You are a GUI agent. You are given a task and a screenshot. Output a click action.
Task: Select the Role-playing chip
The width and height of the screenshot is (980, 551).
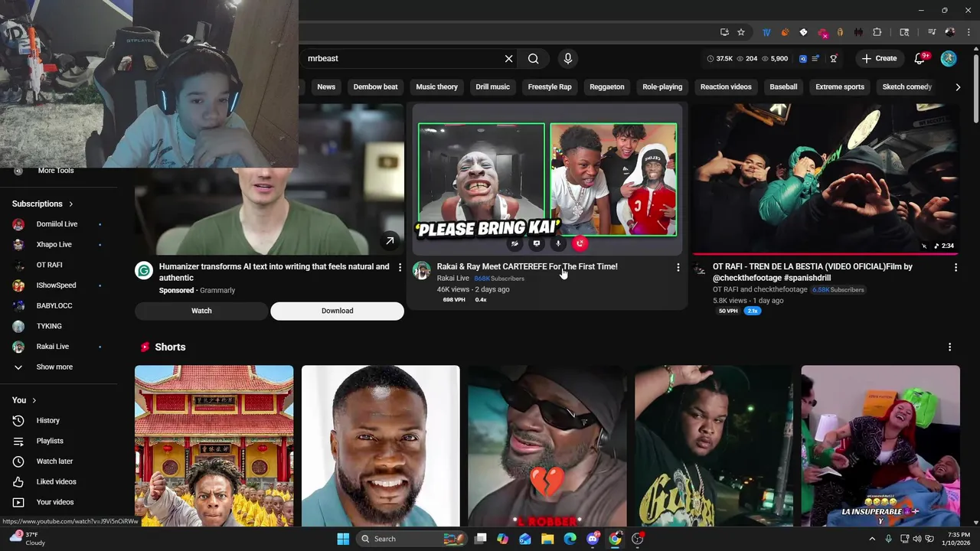662,86
